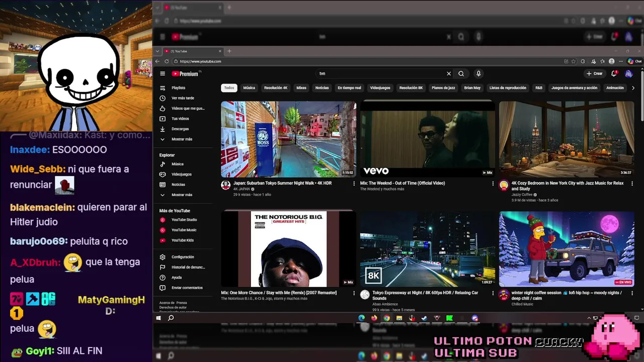Open the Chilled Music channel link
The height and width of the screenshot is (362, 644).
pos(522,304)
